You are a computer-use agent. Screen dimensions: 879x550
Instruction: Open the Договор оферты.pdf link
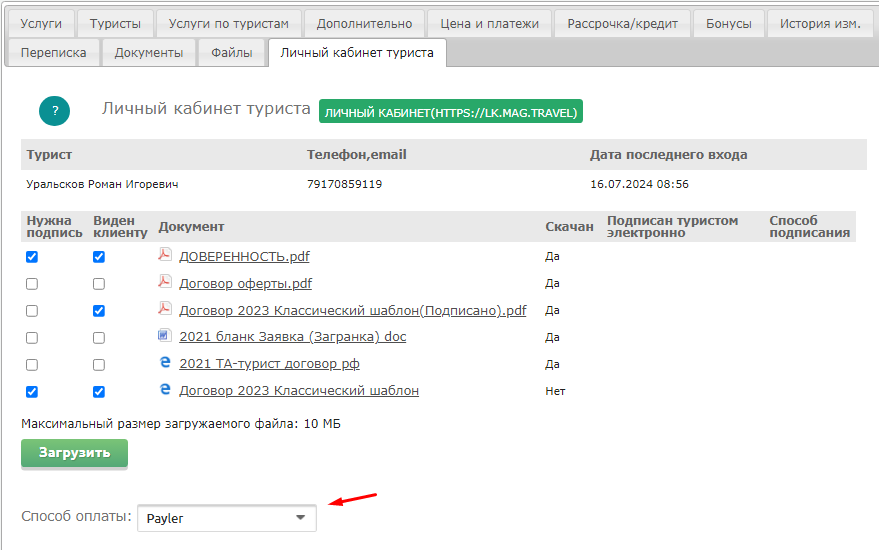[x=246, y=284]
